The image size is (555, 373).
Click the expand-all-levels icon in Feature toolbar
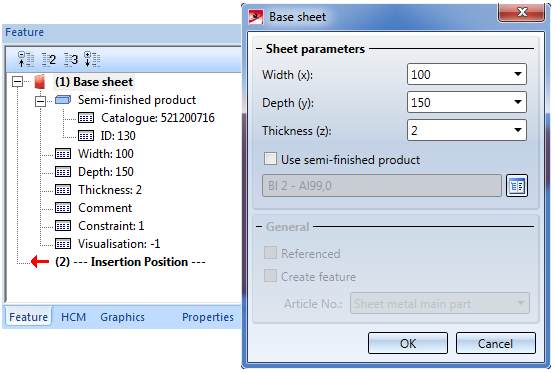pyautogui.click(x=92, y=59)
